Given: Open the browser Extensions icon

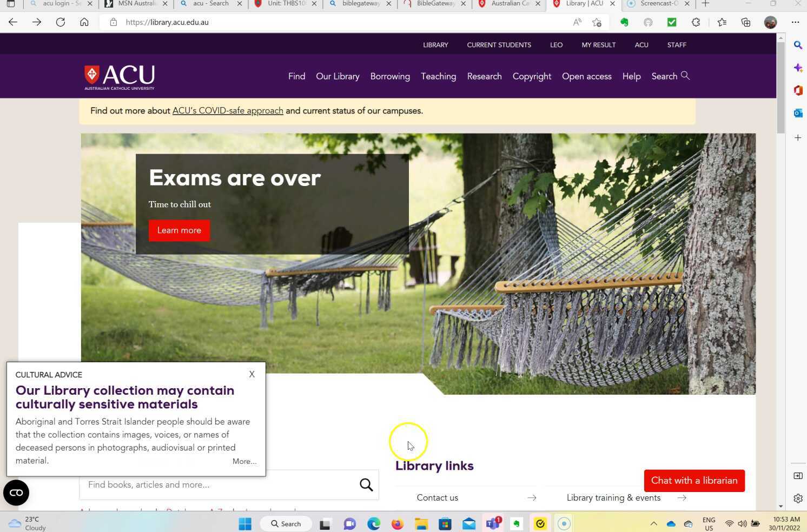Looking at the screenshot, I should tap(696, 22).
